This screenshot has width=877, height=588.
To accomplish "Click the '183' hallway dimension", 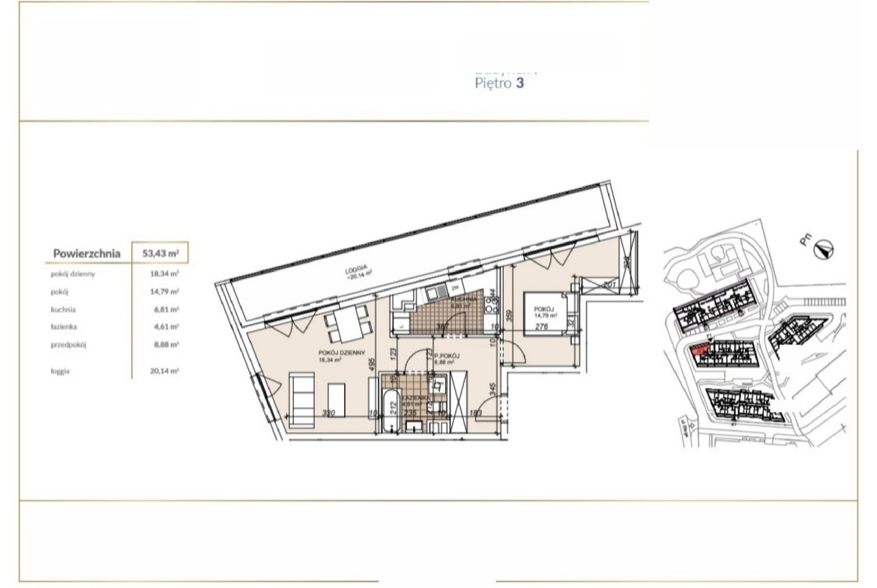I will click(x=477, y=413).
